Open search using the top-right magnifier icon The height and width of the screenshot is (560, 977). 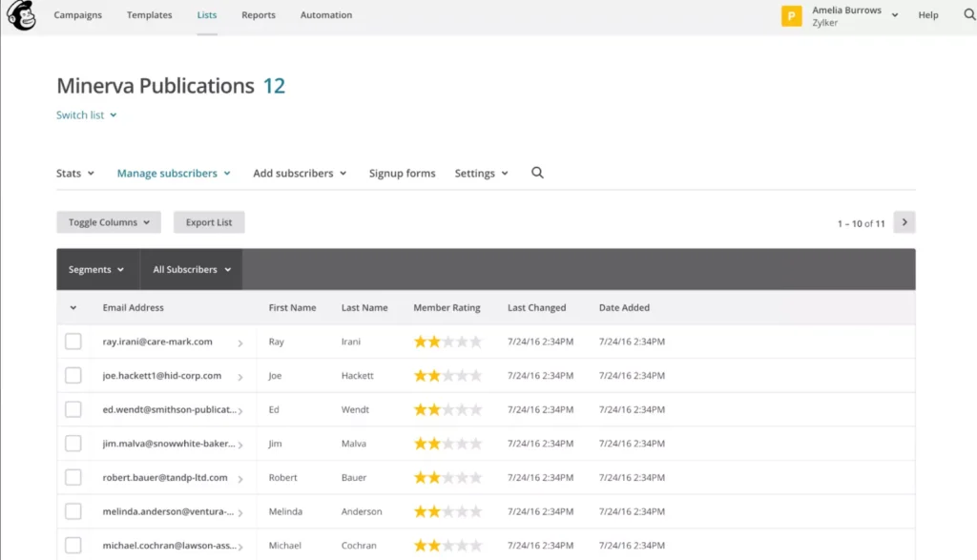969,15
